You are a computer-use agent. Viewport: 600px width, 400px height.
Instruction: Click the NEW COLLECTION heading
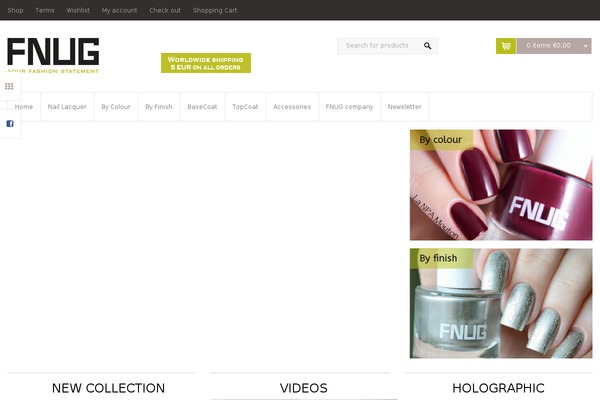108,388
